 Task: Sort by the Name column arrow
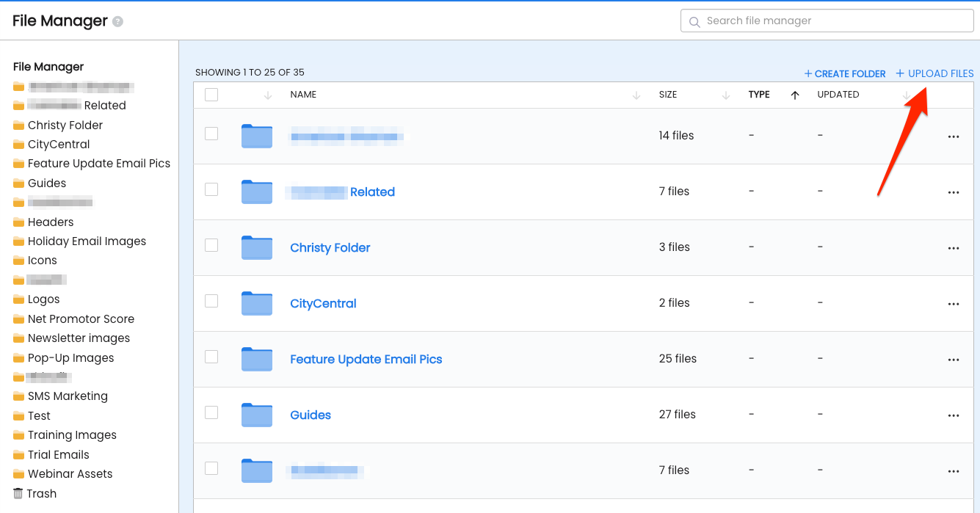pos(636,95)
